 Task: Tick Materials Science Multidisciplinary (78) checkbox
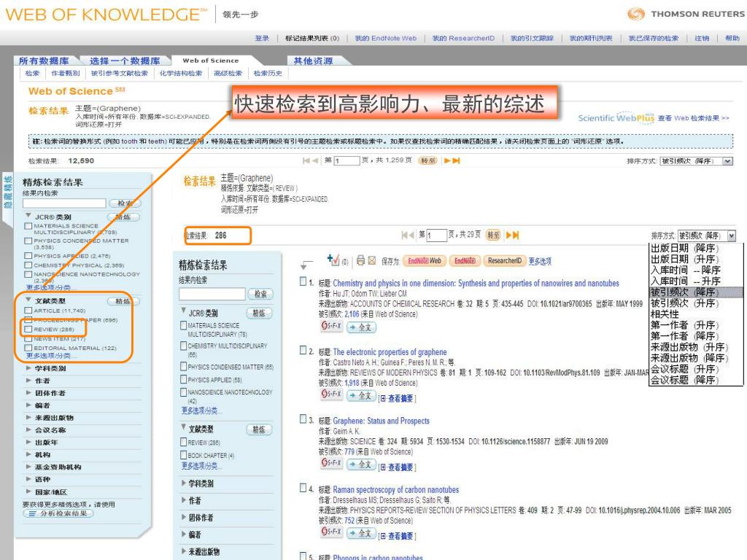183,326
